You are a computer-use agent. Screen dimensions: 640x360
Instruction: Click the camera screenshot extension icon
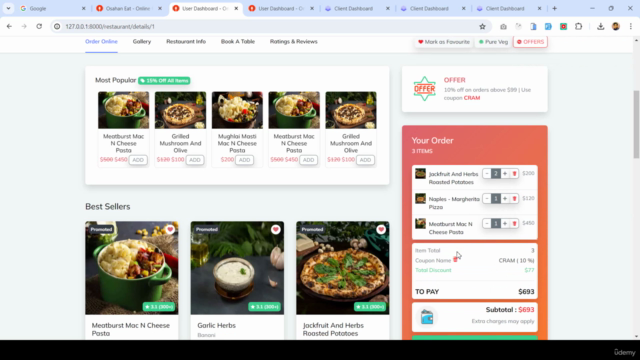coord(503,27)
